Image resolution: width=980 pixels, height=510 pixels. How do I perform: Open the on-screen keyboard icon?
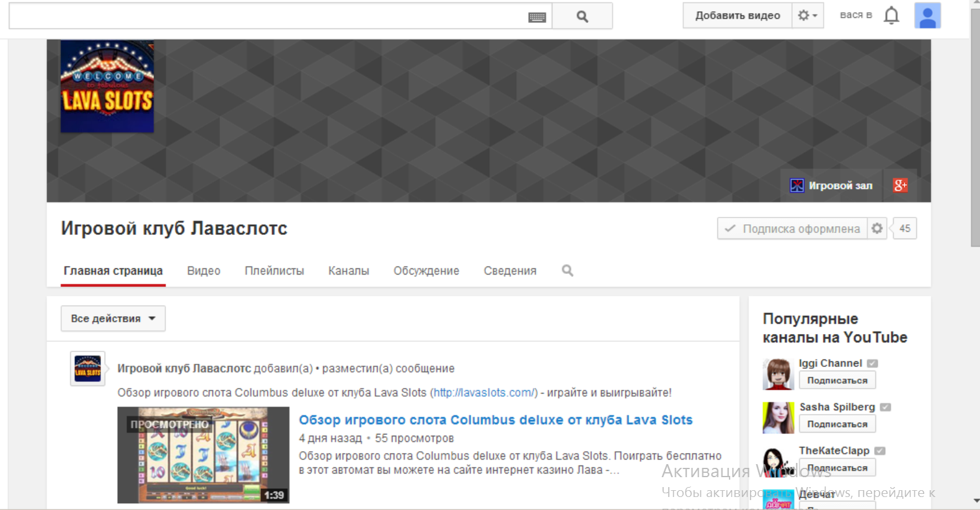(x=537, y=17)
